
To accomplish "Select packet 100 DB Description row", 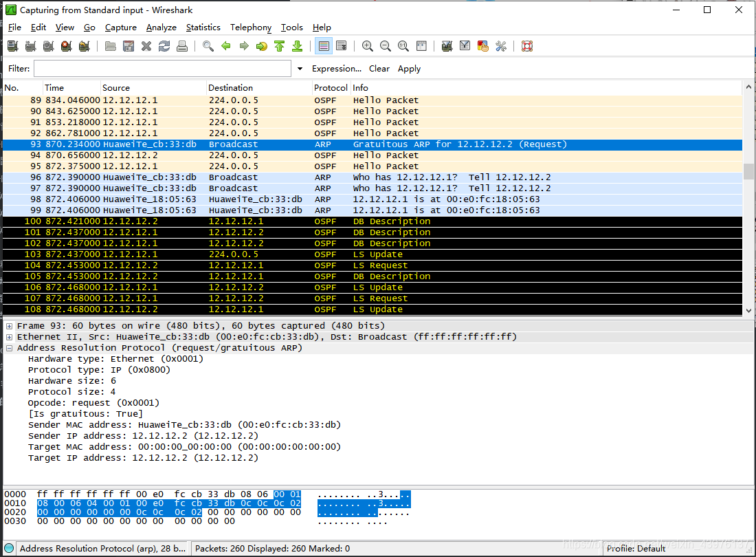I will (373, 221).
